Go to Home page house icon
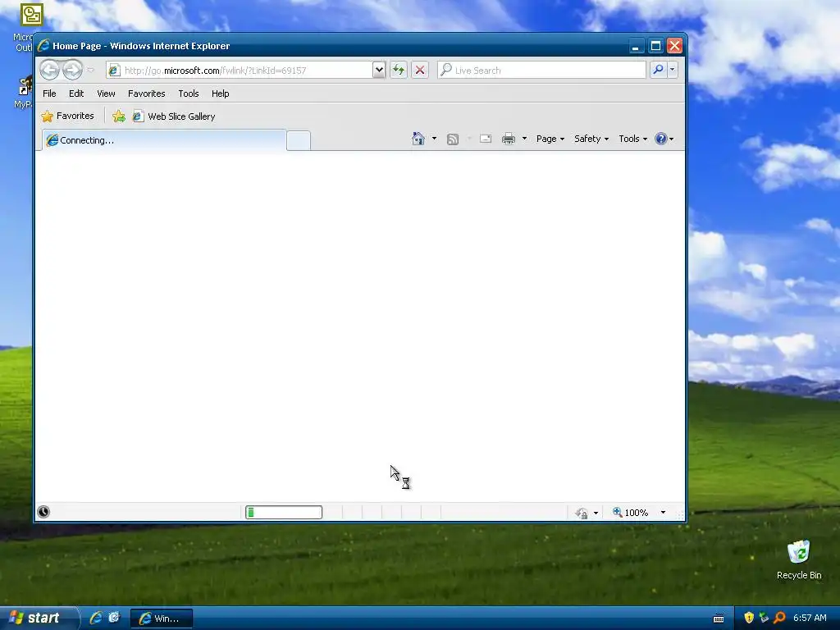Screen dimensions: 840x630 [x=418, y=139]
